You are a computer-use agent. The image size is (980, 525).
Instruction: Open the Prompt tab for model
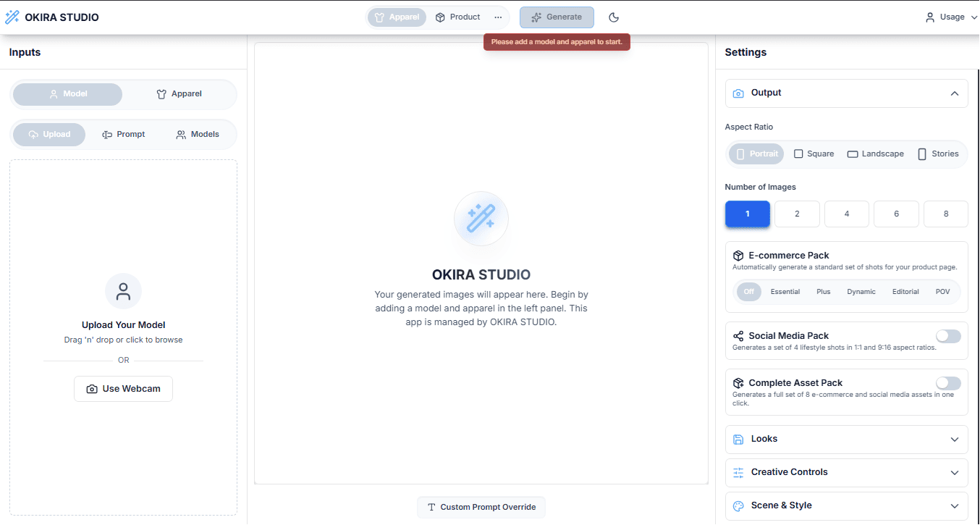click(x=124, y=135)
